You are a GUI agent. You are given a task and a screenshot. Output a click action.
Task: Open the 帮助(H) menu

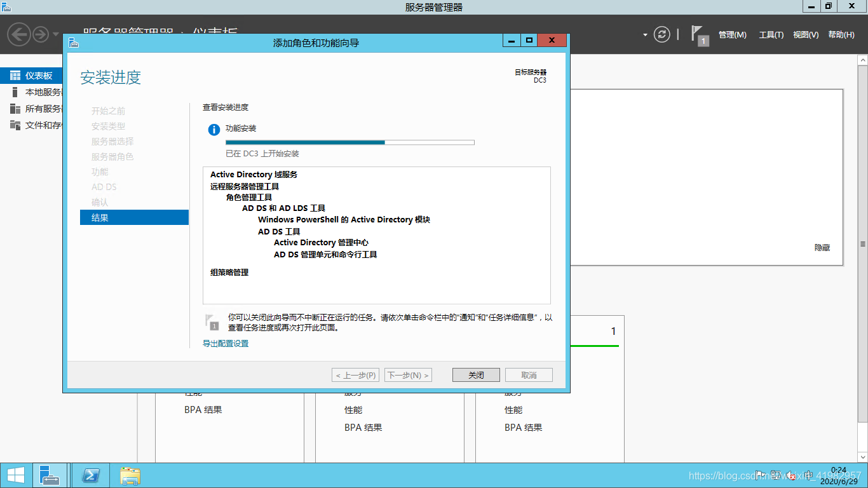[841, 35]
